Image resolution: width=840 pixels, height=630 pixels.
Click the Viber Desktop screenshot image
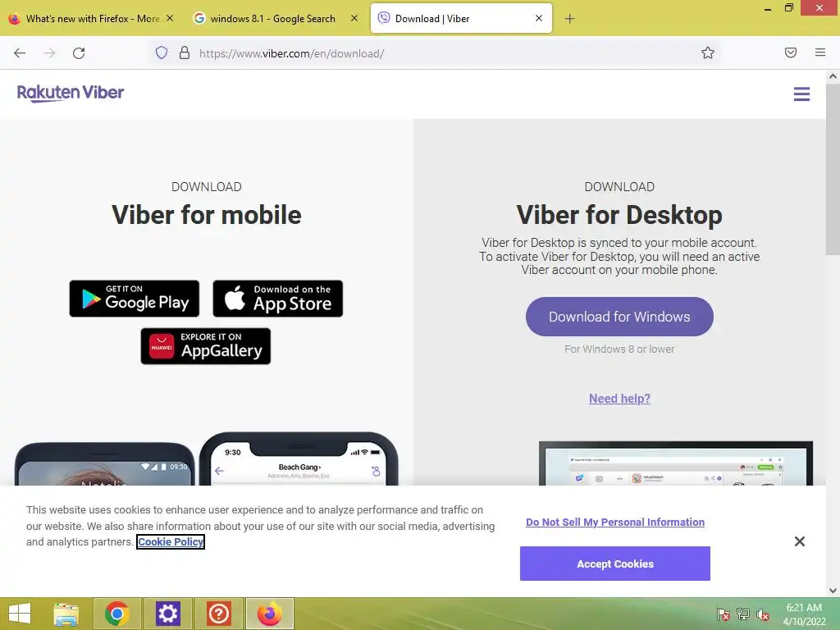point(676,463)
